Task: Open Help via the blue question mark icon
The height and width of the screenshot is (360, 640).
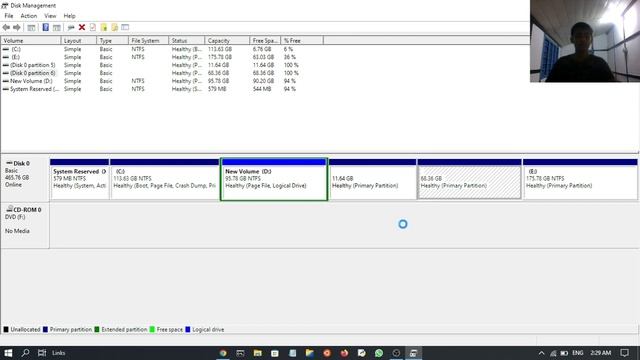Action: click(45, 27)
